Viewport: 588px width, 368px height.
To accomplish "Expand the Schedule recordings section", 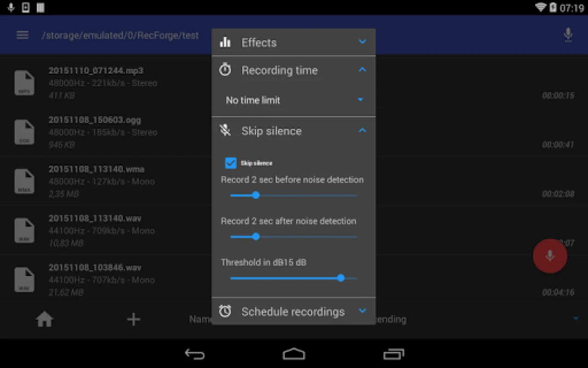I will 294,311.
